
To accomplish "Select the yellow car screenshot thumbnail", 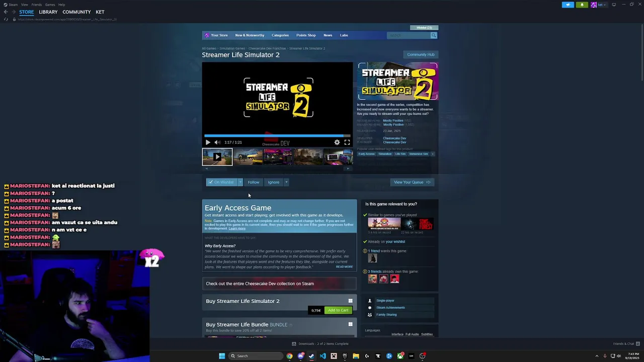I will pos(248,157).
